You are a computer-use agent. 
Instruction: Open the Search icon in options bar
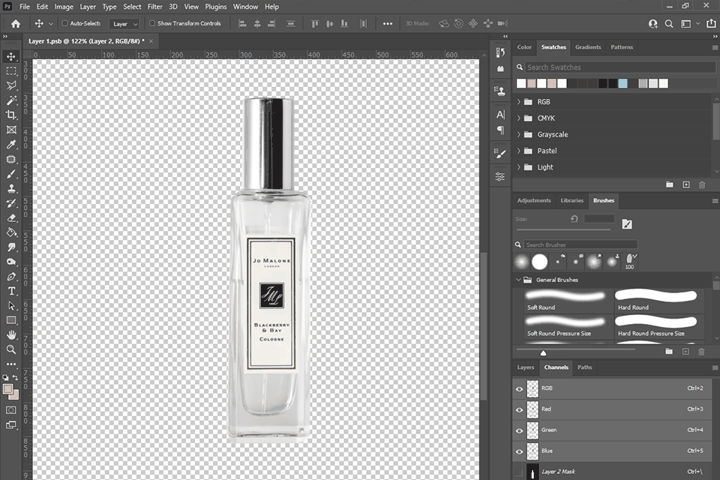(x=669, y=23)
